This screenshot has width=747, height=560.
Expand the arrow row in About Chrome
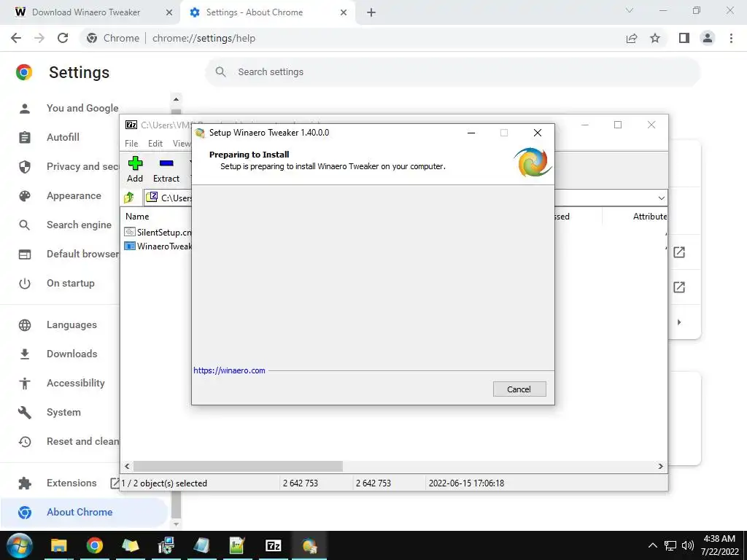click(679, 322)
